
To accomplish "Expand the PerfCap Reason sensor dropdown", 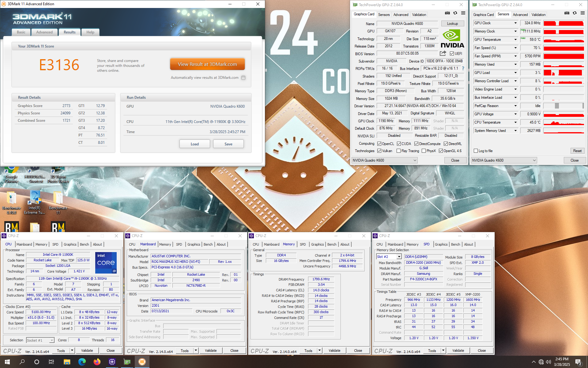I will [515, 106].
